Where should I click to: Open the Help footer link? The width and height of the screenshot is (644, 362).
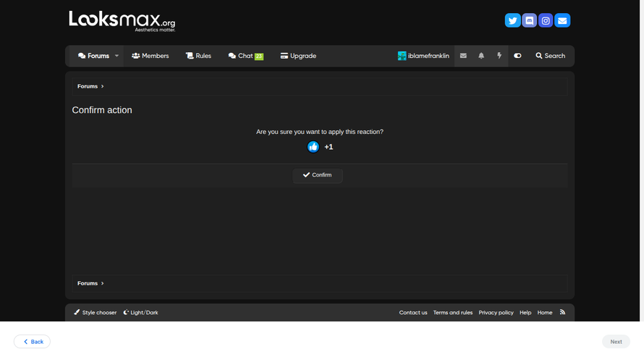point(525,313)
